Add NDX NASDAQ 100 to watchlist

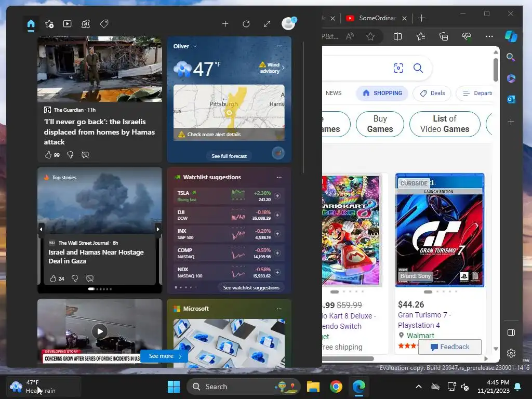[x=277, y=272]
